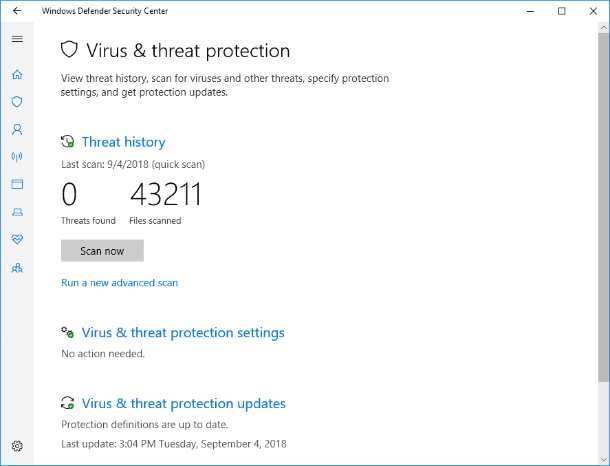Open Account protection person icon

pos(17,129)
